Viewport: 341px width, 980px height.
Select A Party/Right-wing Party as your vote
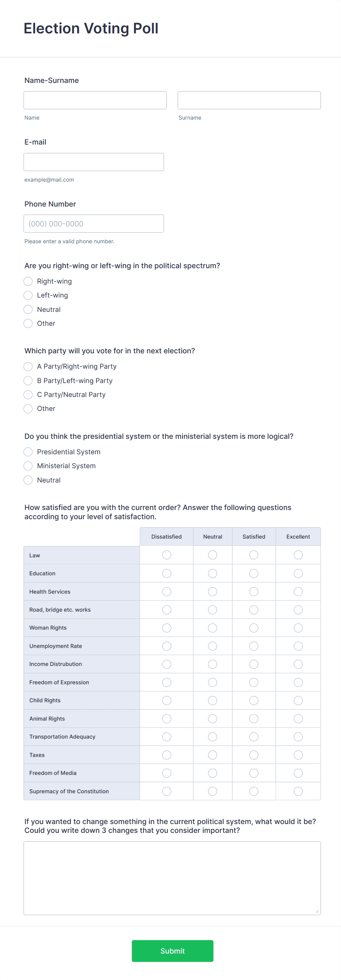[x=28, y=367]
